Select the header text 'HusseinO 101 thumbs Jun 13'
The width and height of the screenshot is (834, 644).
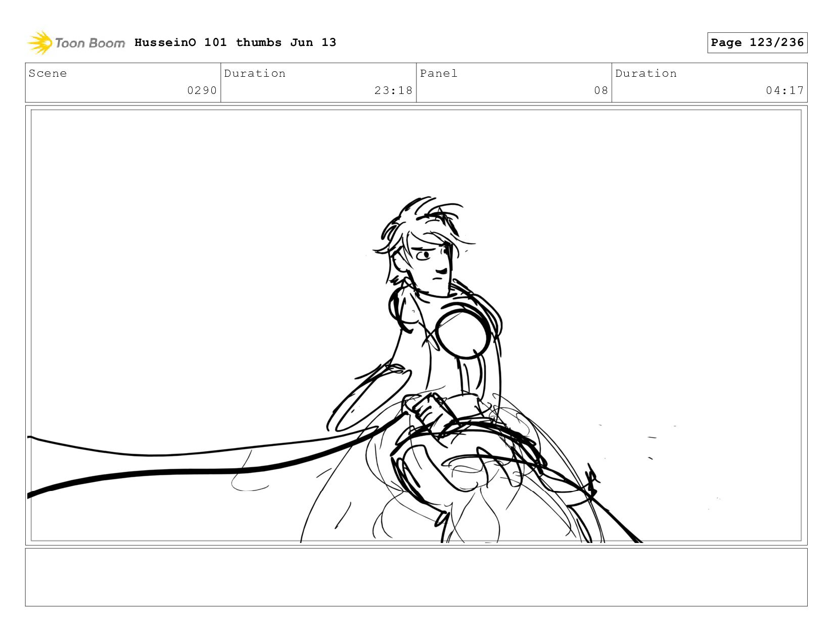click(x=235, y=42)
